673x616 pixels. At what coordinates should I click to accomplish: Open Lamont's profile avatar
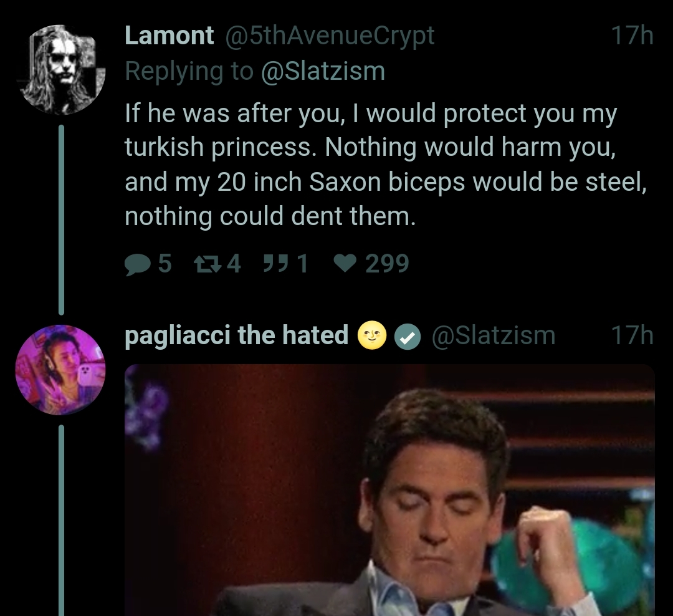[61, 70]
